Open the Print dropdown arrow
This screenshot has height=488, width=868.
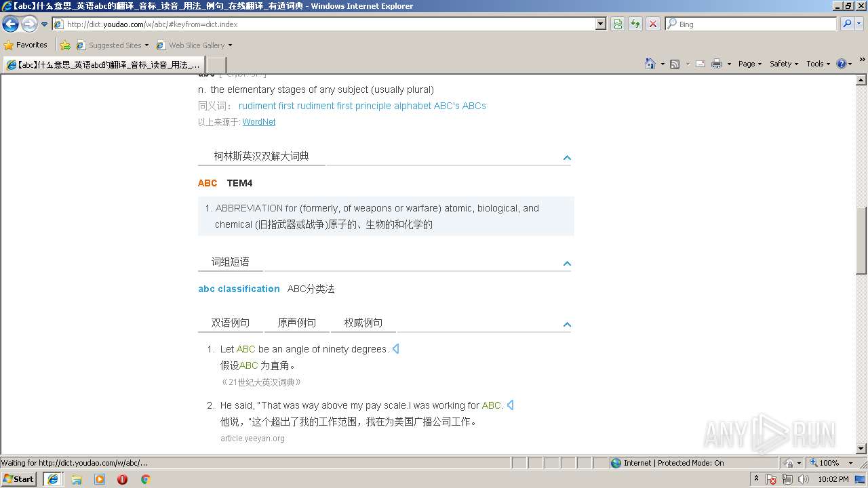[x=729, y=64]
